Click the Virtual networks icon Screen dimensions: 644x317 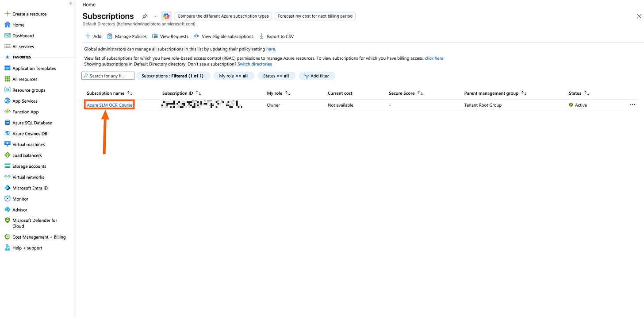tap(7, 177)
